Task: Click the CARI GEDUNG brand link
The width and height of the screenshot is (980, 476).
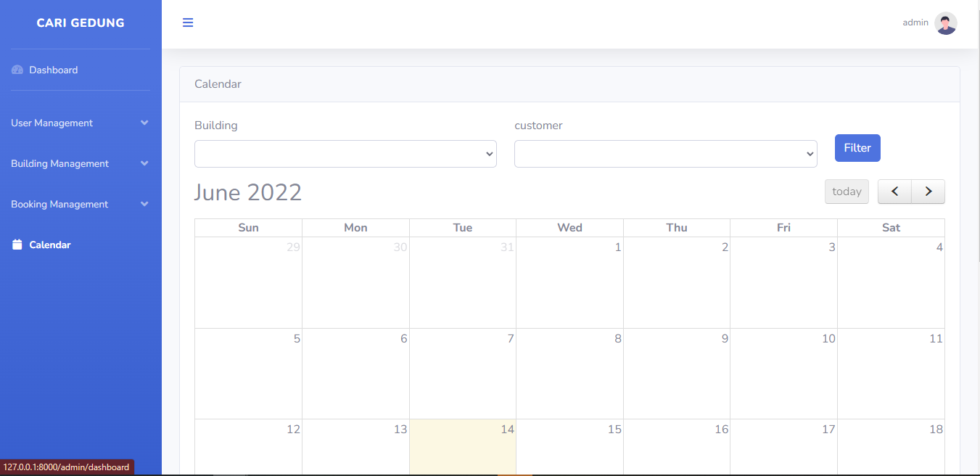Action: coord(81,23)
